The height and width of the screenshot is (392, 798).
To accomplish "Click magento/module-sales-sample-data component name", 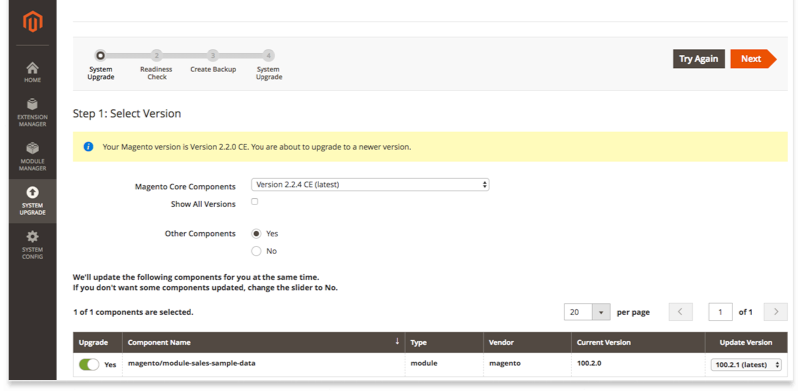I will tap(191, 363).
